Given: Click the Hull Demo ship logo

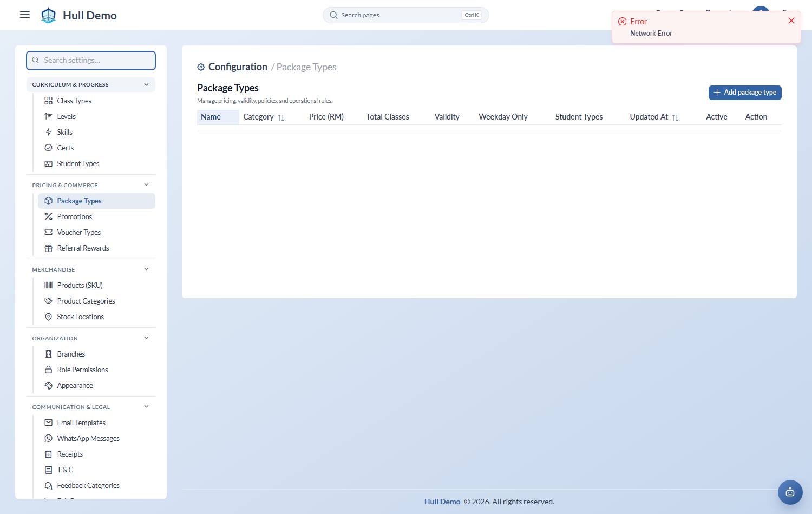Looking at the screenshot, I should [x=49, y=15].
